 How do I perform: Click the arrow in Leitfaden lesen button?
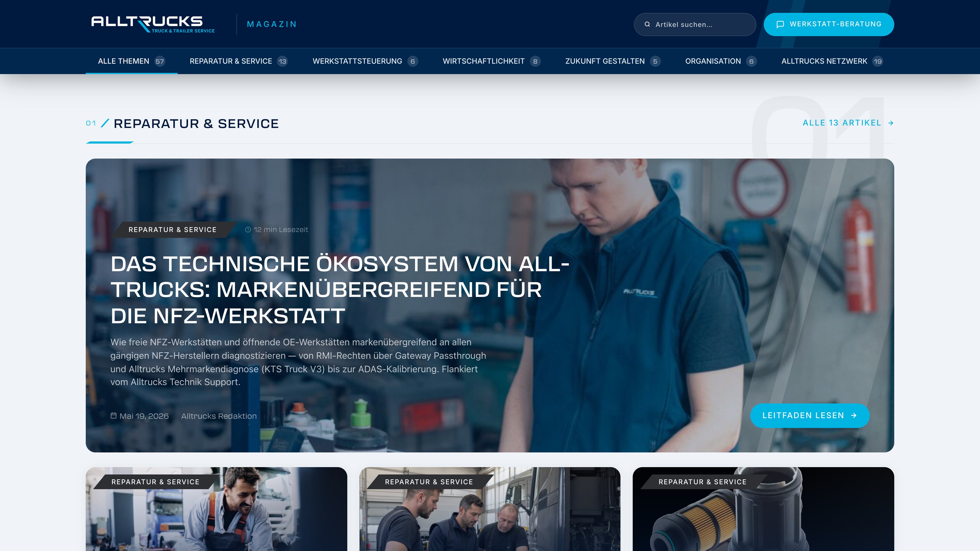click(854, 416)
